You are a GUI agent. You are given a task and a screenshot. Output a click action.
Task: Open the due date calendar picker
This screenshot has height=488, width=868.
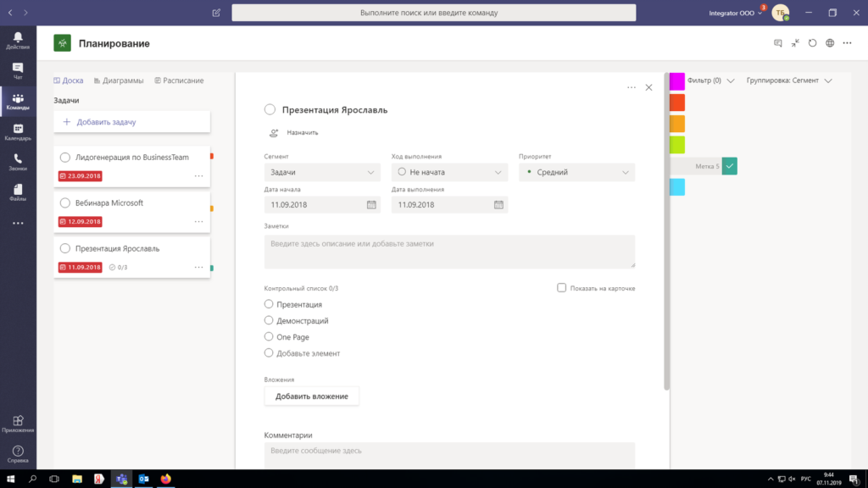tap(498, 205)
